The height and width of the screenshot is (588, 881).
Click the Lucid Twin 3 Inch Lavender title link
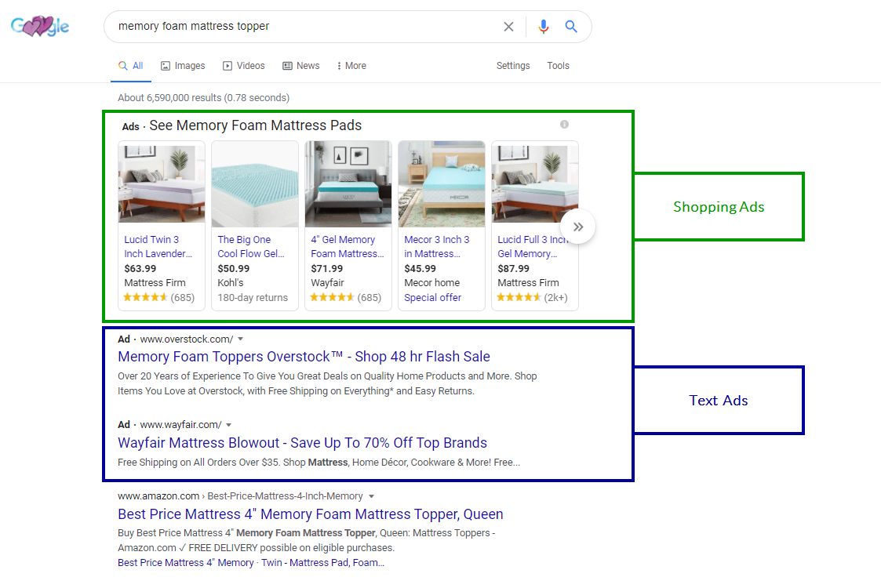(158, 246)
